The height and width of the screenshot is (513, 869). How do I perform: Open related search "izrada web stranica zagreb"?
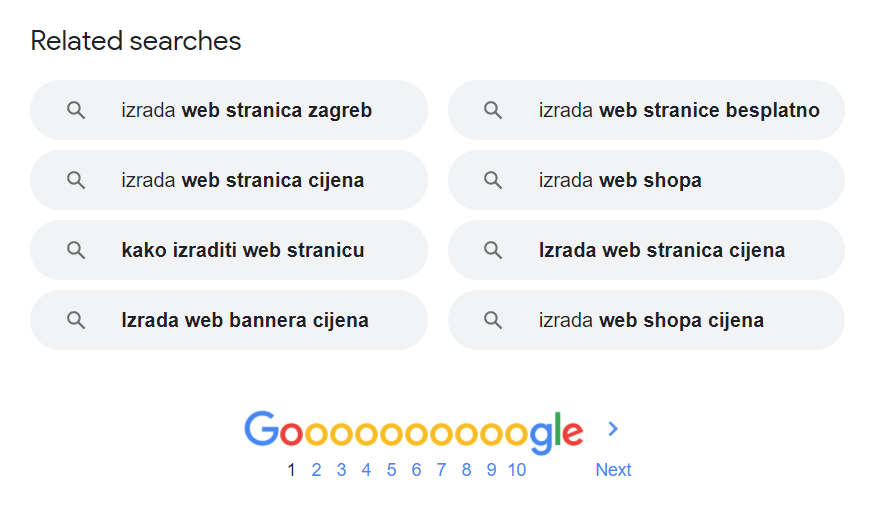click(x=246, y=110)
